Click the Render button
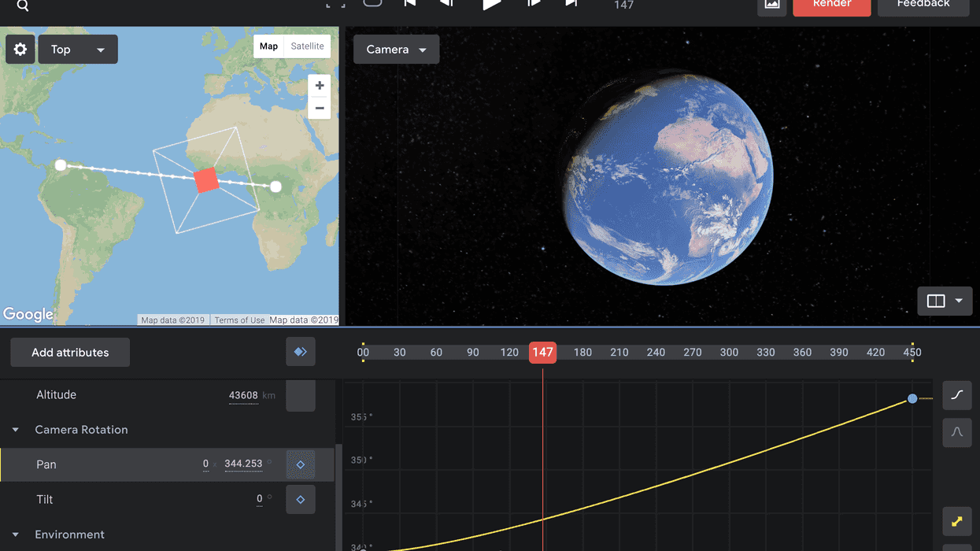The image size is (980, 551). (x=832, y=6)
